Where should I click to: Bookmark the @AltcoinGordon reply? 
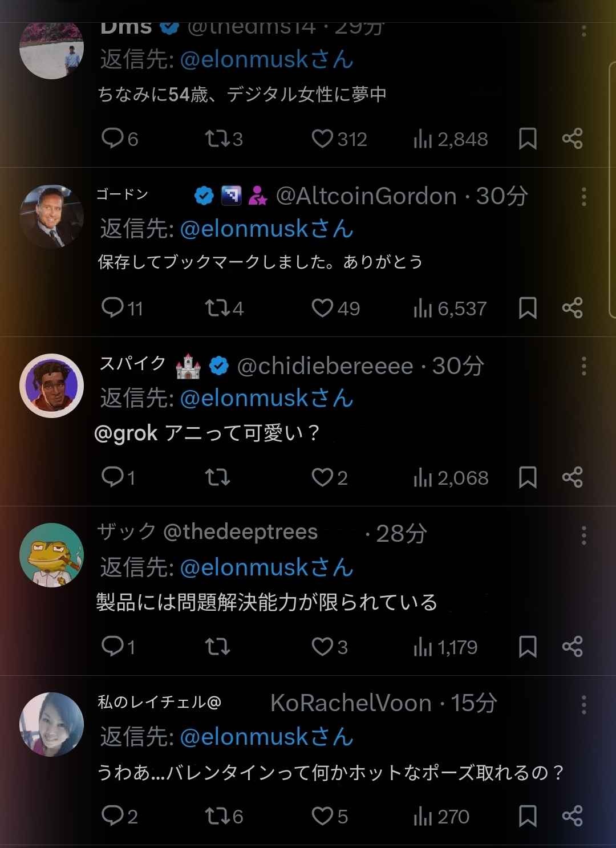[528, 309]
